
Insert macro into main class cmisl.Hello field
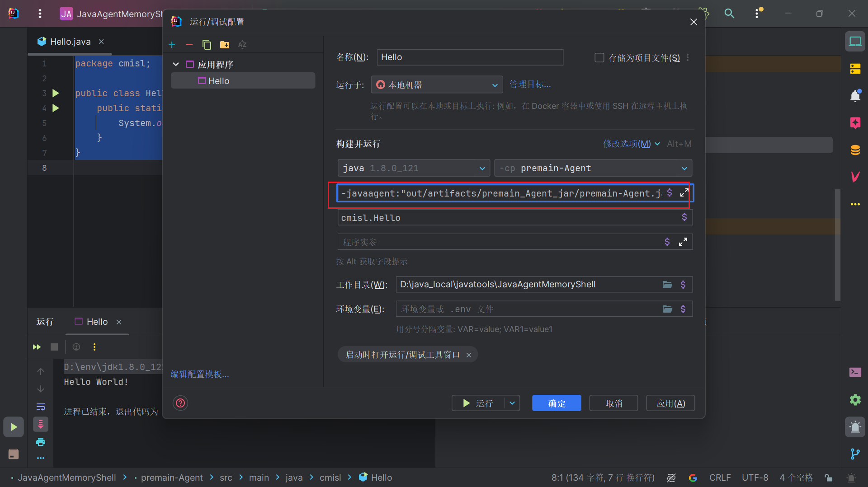pos(684,217)
